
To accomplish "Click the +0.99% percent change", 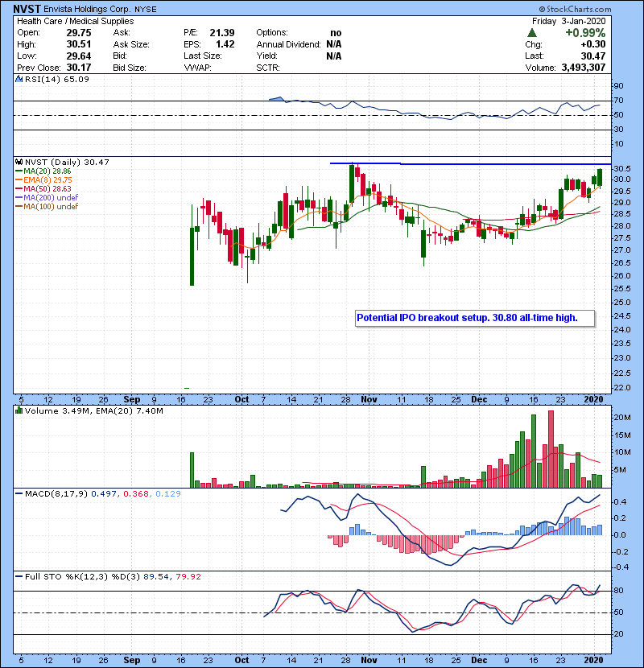I will point(585,33).
